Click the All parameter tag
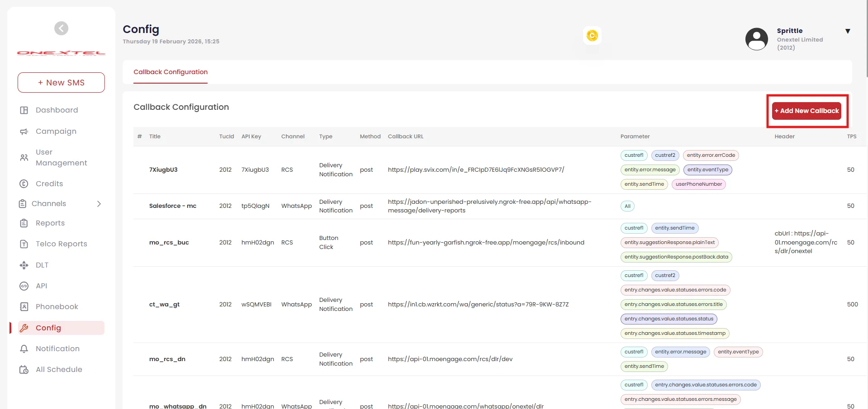The image size is (868, 409). pos(627,207)
